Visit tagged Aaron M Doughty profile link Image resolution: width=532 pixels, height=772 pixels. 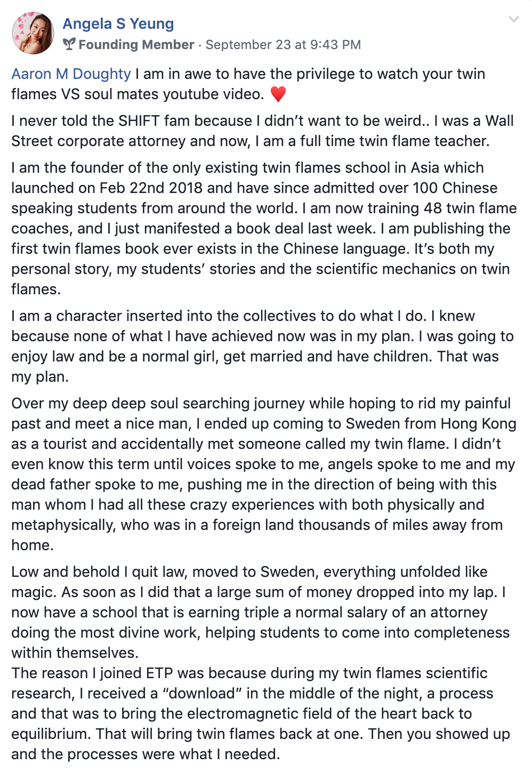click(71, 74)
